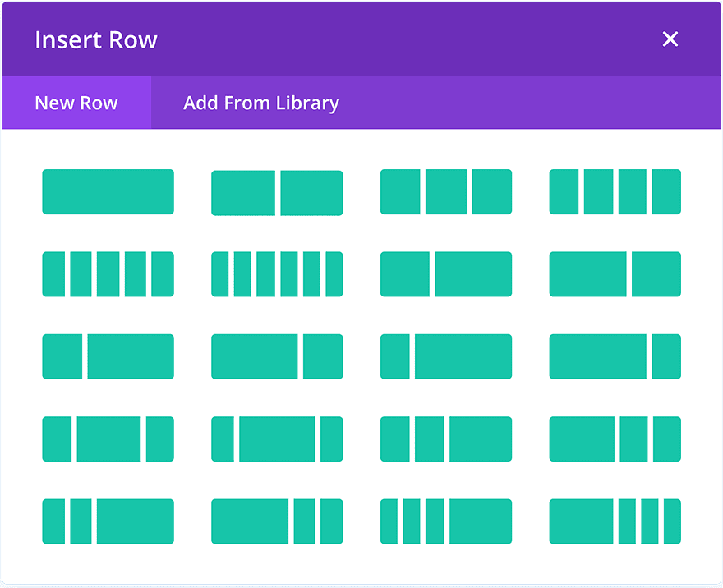Select three narrow columns then wide layout
The image size is (723, 588).
click(446, 521)
